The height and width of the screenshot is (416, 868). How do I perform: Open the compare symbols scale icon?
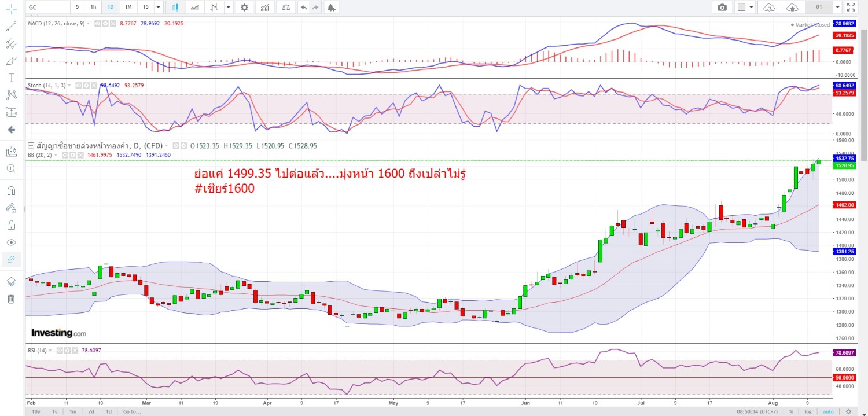285,7
